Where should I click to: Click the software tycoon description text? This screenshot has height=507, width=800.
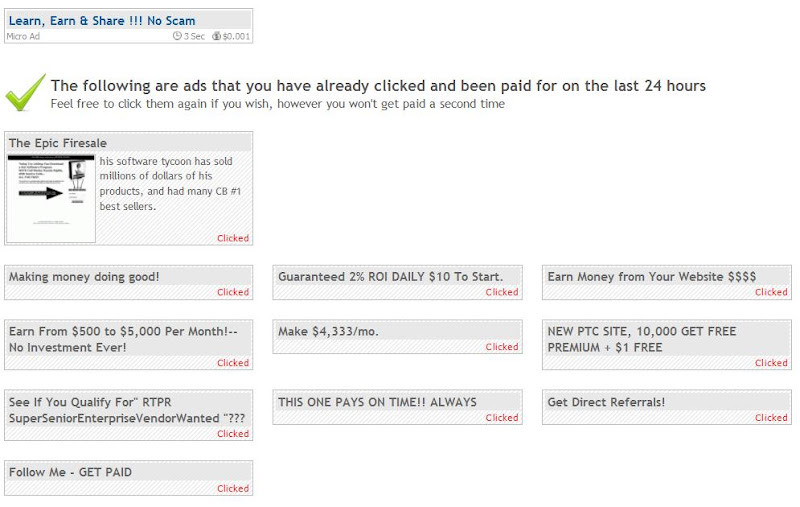pos(167,183)
